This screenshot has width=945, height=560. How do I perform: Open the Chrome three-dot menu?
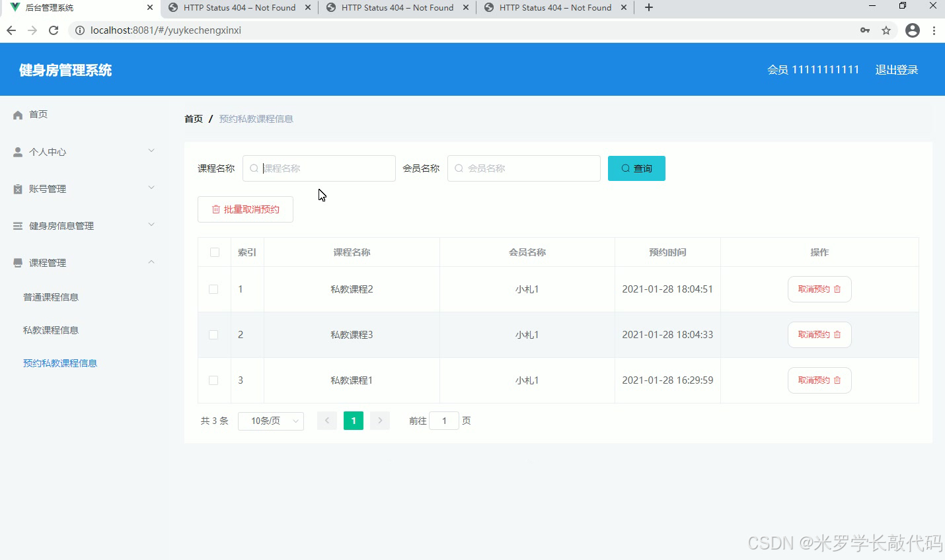[x=934, y=30]
